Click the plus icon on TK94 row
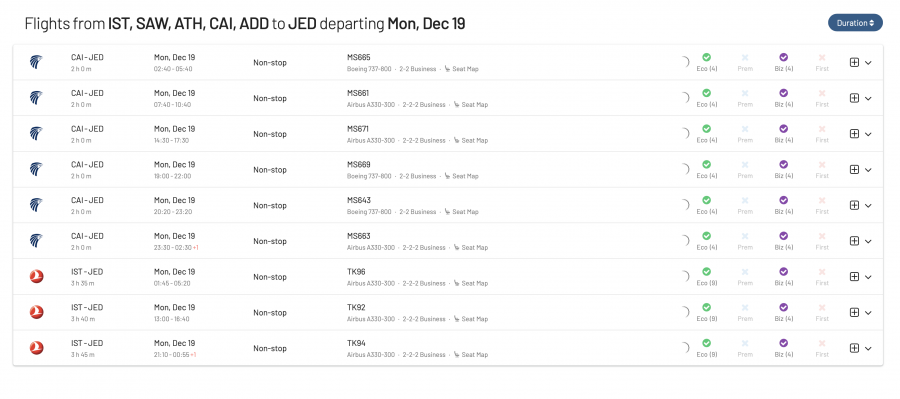 point(854,348)
